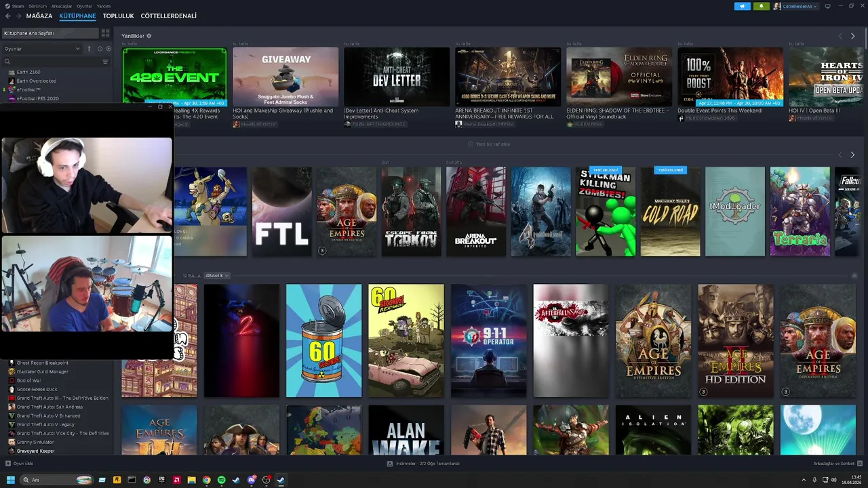Collapse the all-games shelf chevron
This screenshot has width=868, height=488.
point(854,276)
